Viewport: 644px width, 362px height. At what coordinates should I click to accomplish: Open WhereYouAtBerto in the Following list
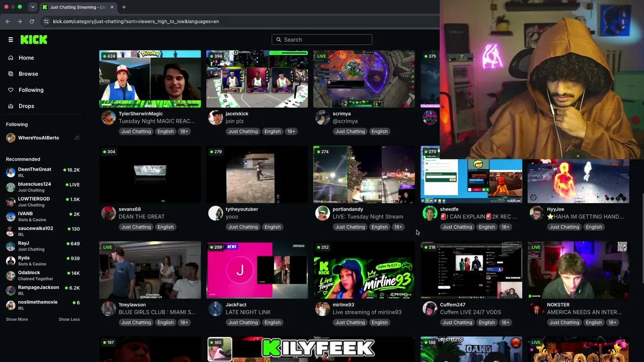click(x=43, y=138)
